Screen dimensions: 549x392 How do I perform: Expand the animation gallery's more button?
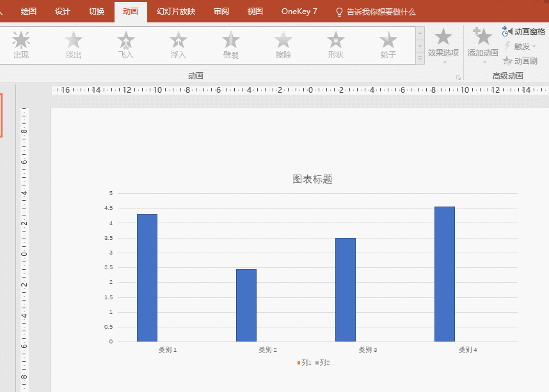(x=420, y=59)
